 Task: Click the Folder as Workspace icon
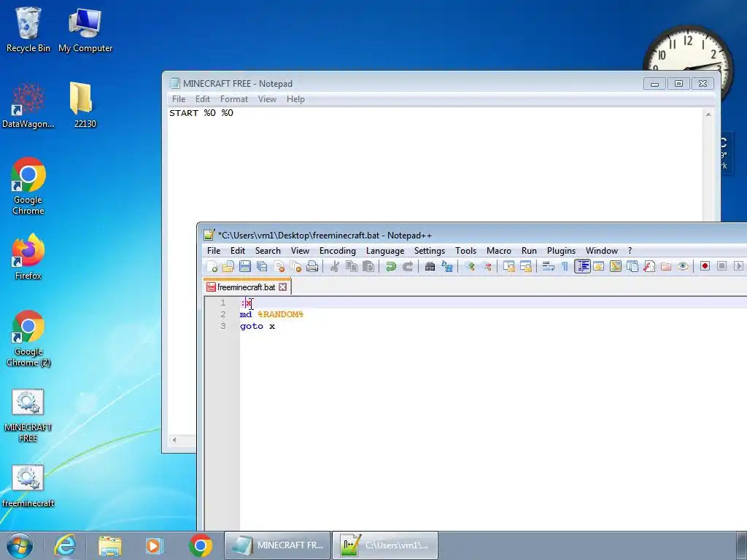coord(666,267)
